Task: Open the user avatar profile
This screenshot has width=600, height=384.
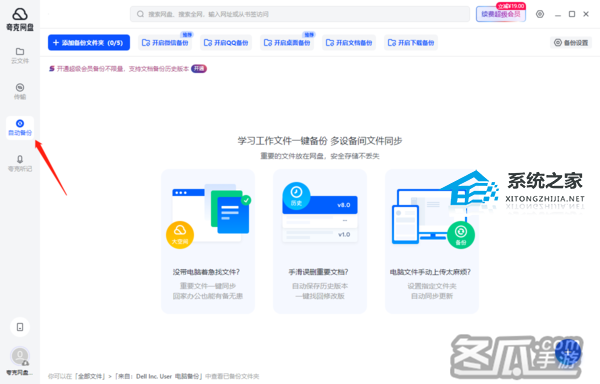Action: click(20, 356)
